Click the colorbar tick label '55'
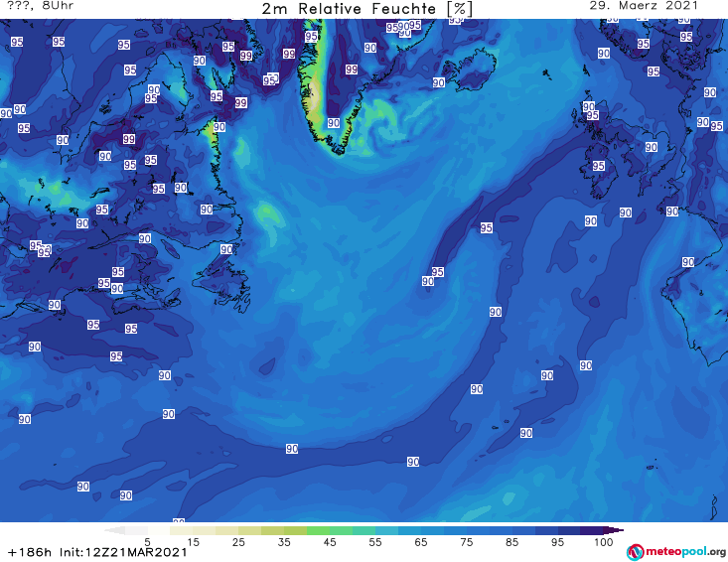Screen dimensions: 728x562 [375, 542]
